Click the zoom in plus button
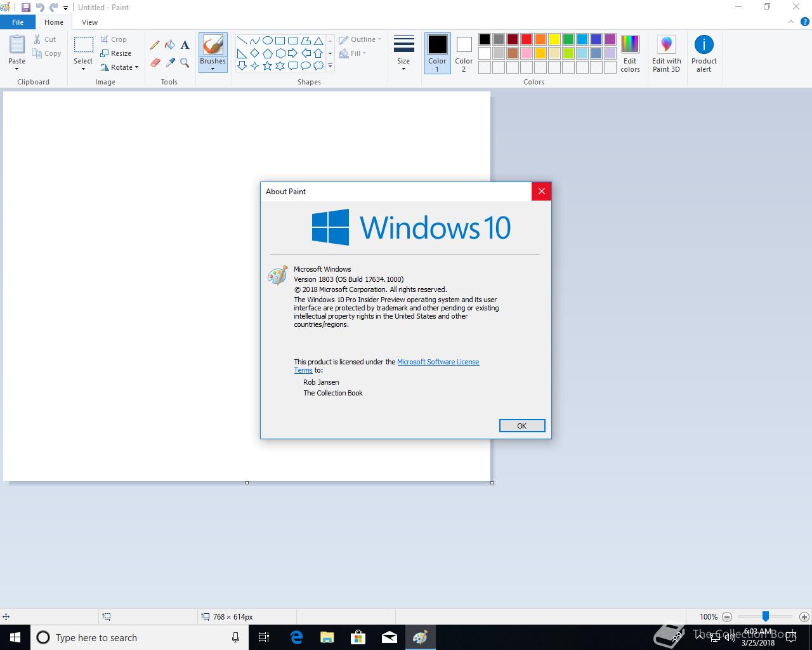Screen dimensions: 812x650 tap(804, 616)
